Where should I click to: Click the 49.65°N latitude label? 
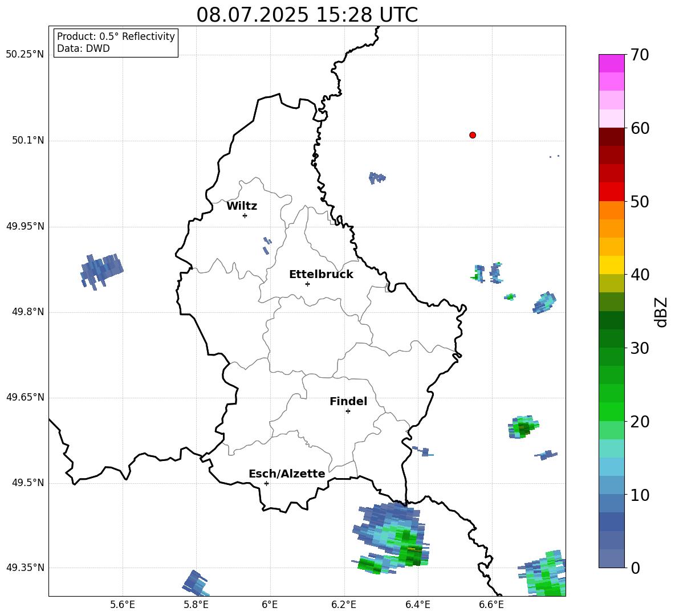25,397
